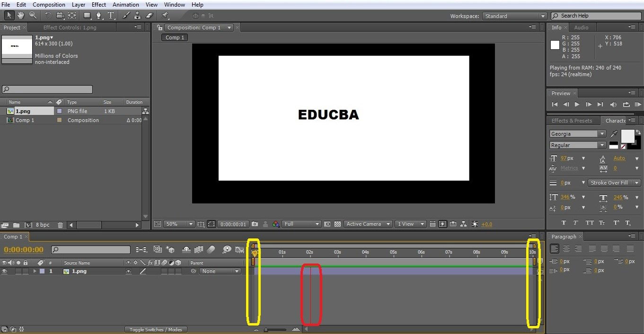
Task: Open the Animation menu
Action: pos(125,4)
